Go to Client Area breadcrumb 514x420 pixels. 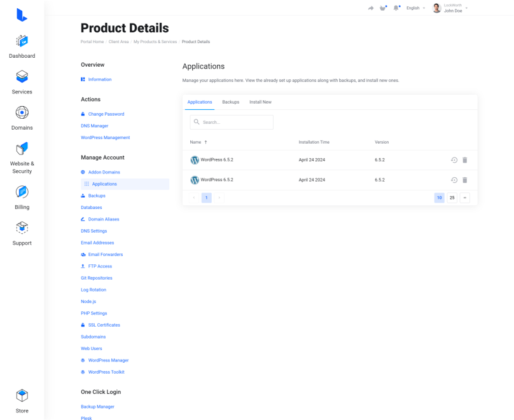(x=119, y=42)
